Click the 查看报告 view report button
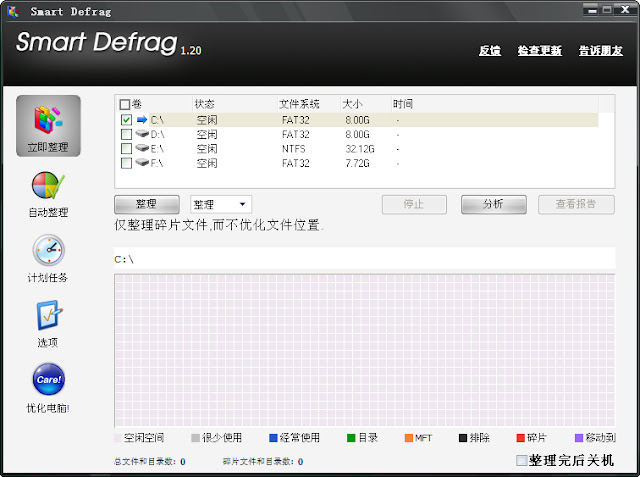The image size is (640, 477). point(576,204)
